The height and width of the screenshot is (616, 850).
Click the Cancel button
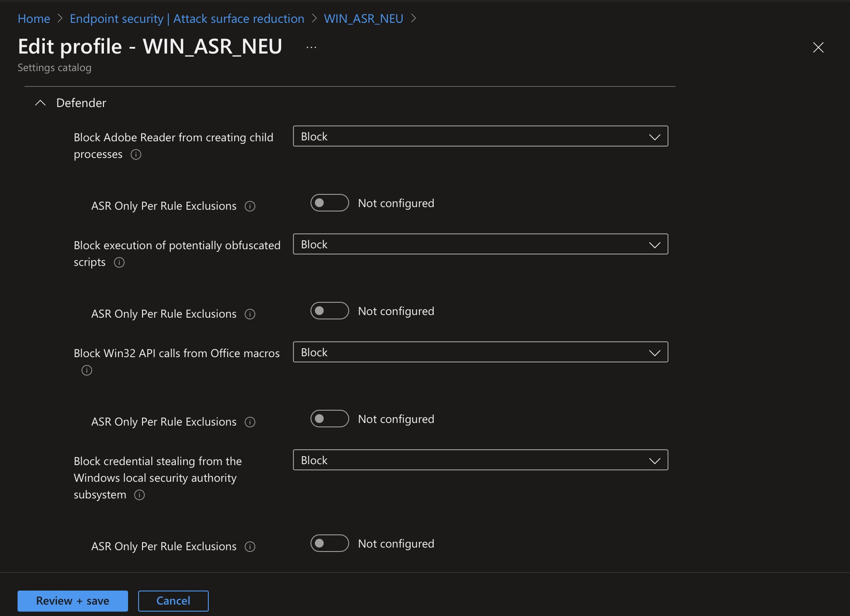[x=173, y=601]
